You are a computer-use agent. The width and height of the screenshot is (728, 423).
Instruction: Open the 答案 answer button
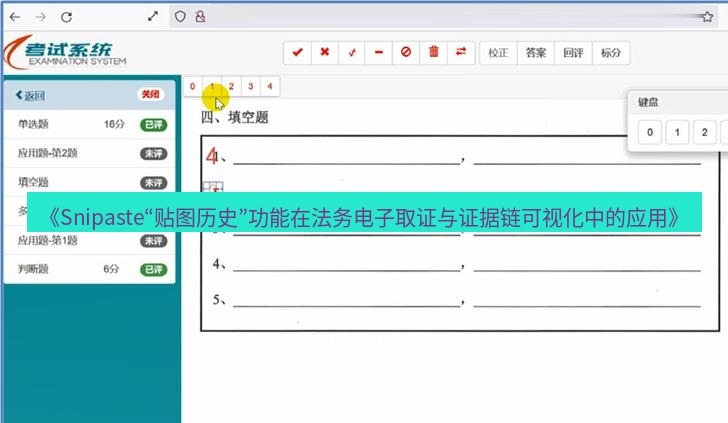536,53
